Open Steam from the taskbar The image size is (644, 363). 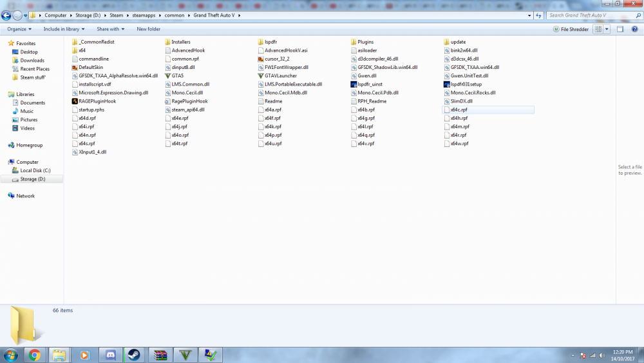134,355
